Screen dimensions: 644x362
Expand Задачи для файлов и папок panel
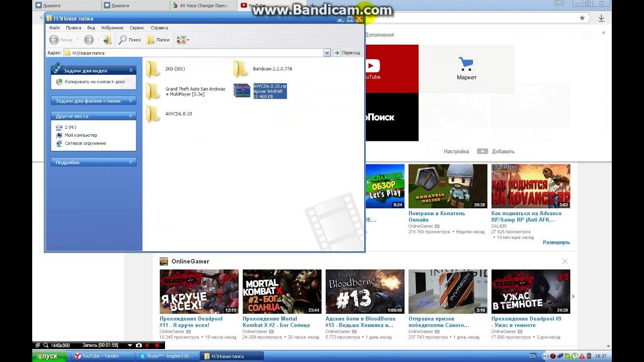[131, 101]
